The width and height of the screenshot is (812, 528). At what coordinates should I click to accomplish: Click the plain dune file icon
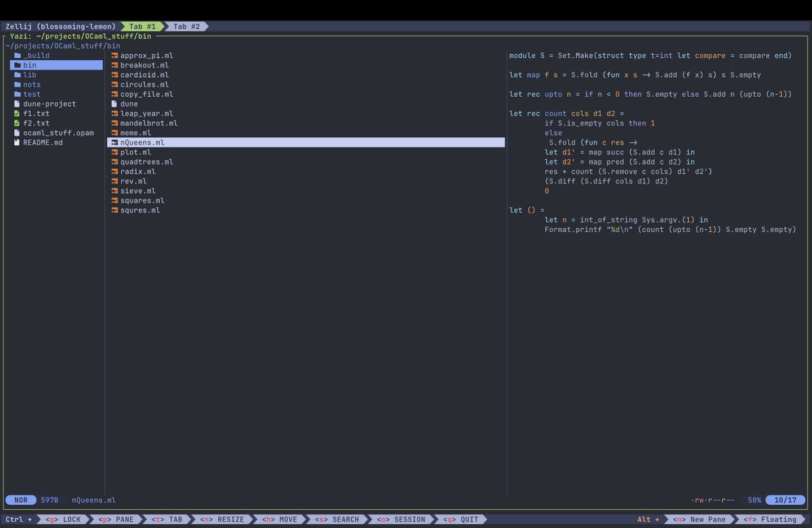coord(114,104)
